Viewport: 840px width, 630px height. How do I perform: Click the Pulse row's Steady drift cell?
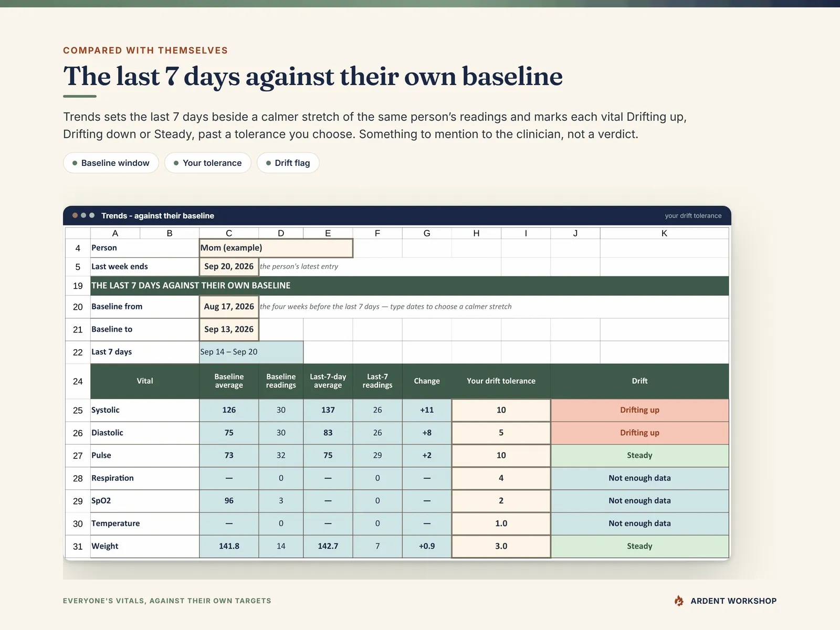639,455
